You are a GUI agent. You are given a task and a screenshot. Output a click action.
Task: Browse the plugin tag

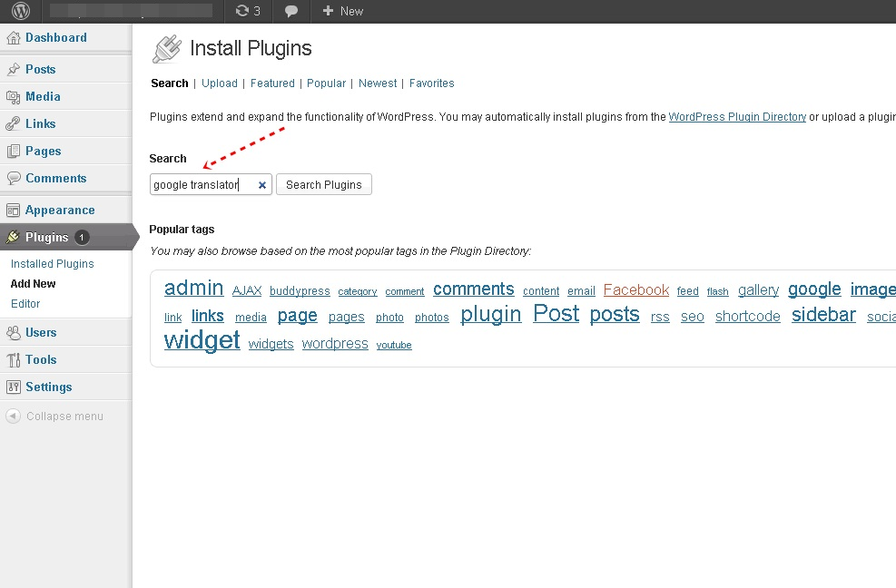[491, 314]
